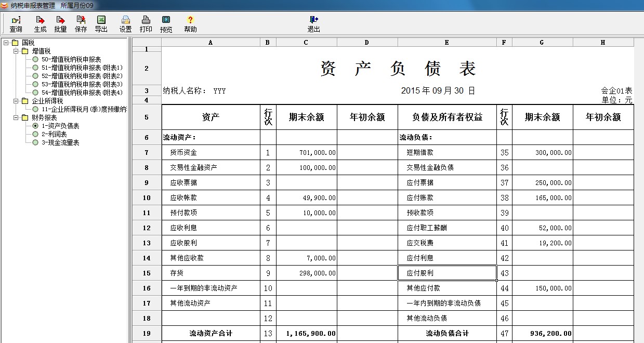This screenshot has width=644, height=343.
Task: Print the report with the 打印 icon
Action: pos(146,24)
